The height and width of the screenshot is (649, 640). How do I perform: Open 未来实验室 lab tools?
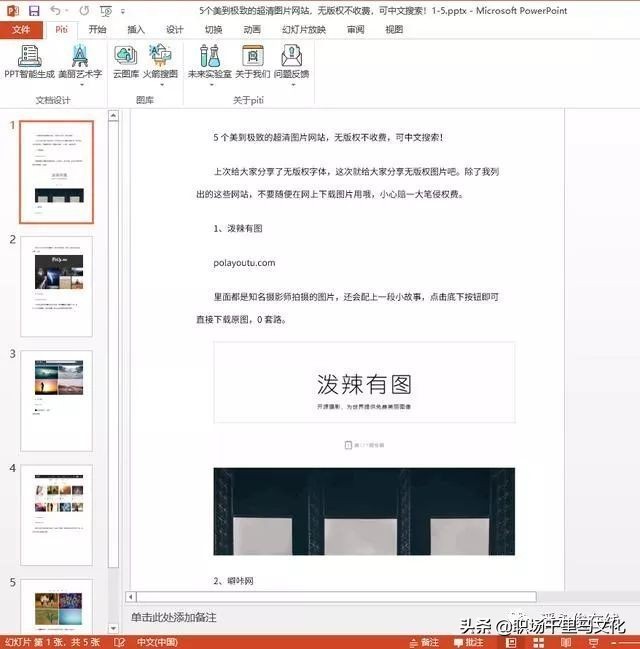(209, 61)
